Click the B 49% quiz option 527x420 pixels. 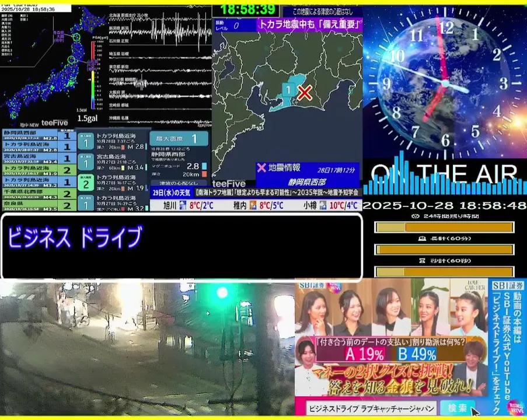(417, 355)
